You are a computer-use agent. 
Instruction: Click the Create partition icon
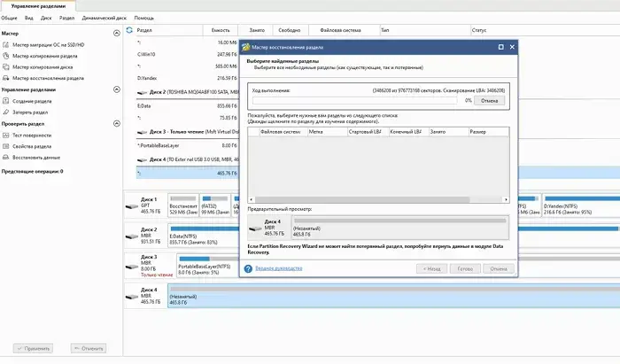(x=7, y=101)
